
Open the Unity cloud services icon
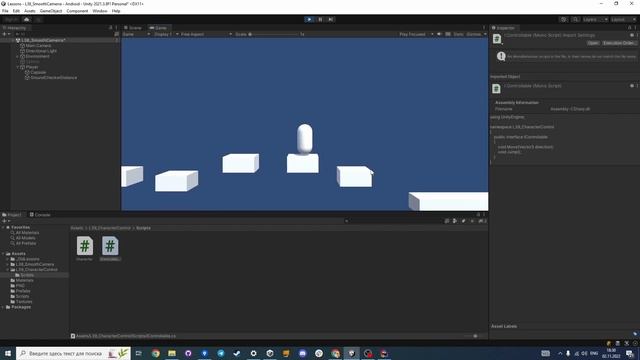[27, 19]
